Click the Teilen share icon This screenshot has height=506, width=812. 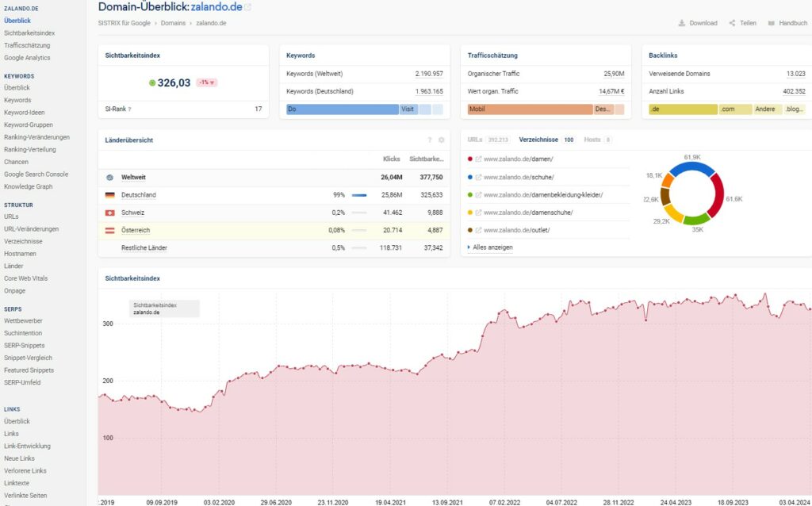[733, 23]
